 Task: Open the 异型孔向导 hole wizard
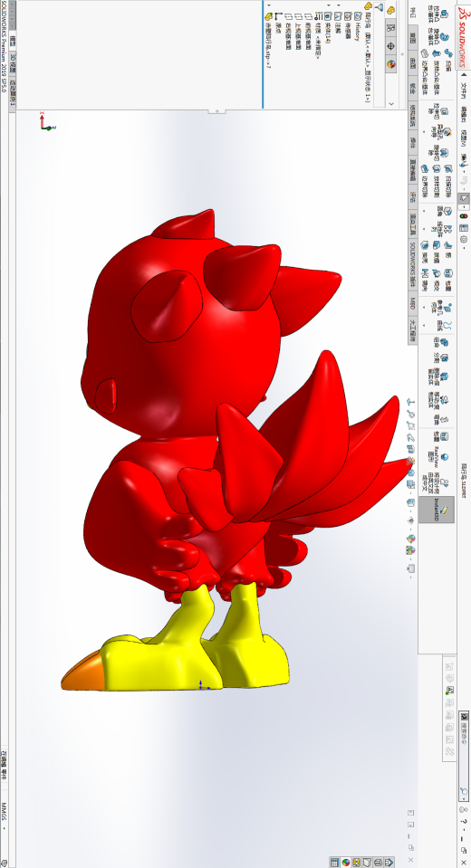tap(441, 132)
